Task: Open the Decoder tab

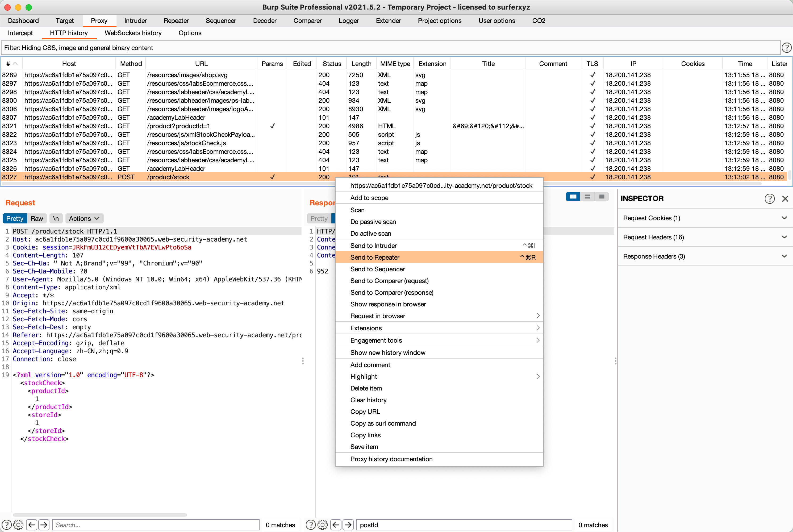Action: coord(265,21)
